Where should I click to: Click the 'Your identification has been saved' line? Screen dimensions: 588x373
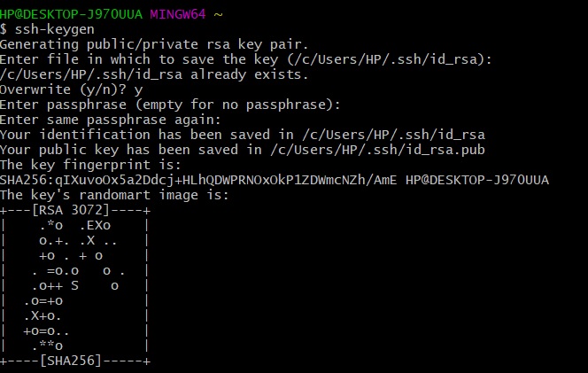pos(243,135)
